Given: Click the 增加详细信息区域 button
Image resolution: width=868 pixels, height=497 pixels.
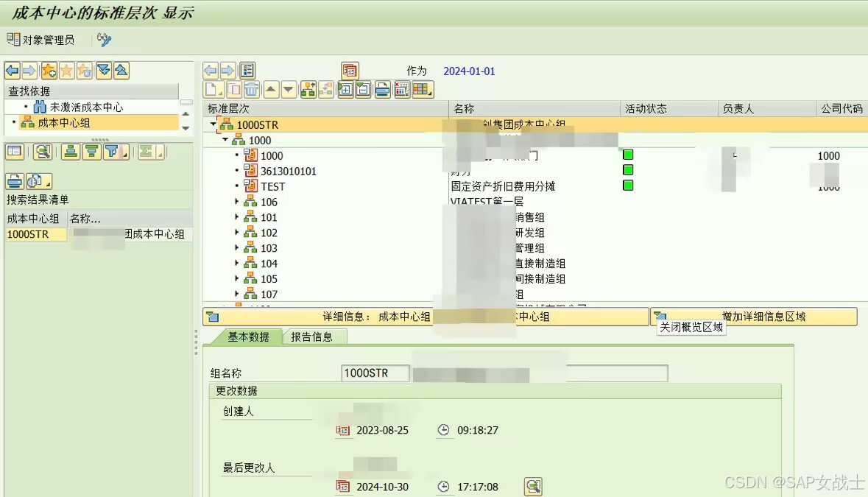Looking at the screenshot, I should coord(754,317).
